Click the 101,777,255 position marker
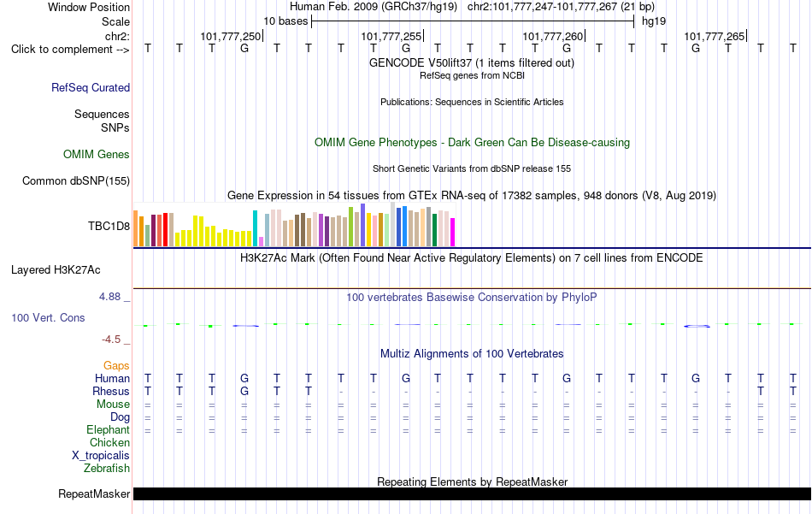Image resolution: width=812 pixels, height=514 pixels. (392, 36)
